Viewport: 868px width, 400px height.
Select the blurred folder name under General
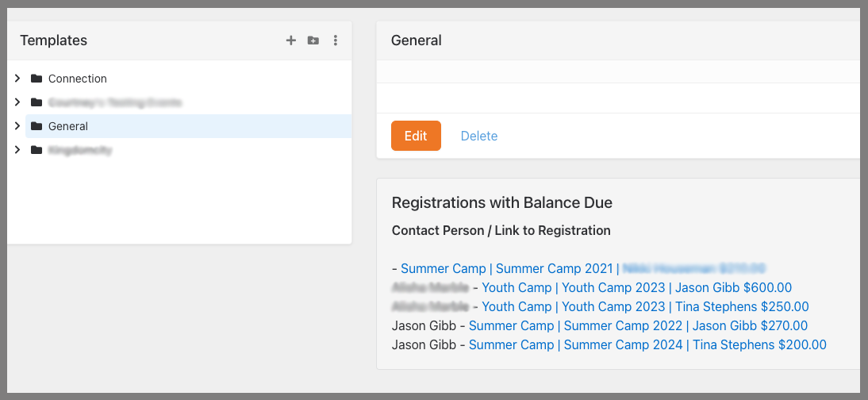pos(80,150)
